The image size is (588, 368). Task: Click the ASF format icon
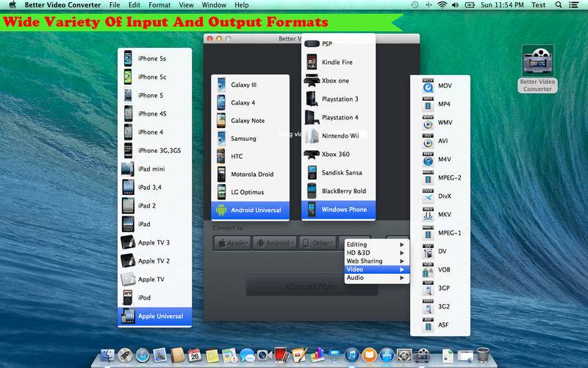(x=428, y=325)
